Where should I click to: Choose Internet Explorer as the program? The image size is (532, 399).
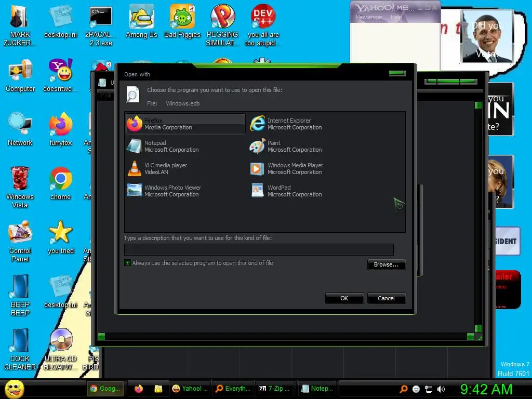point(286,124)
